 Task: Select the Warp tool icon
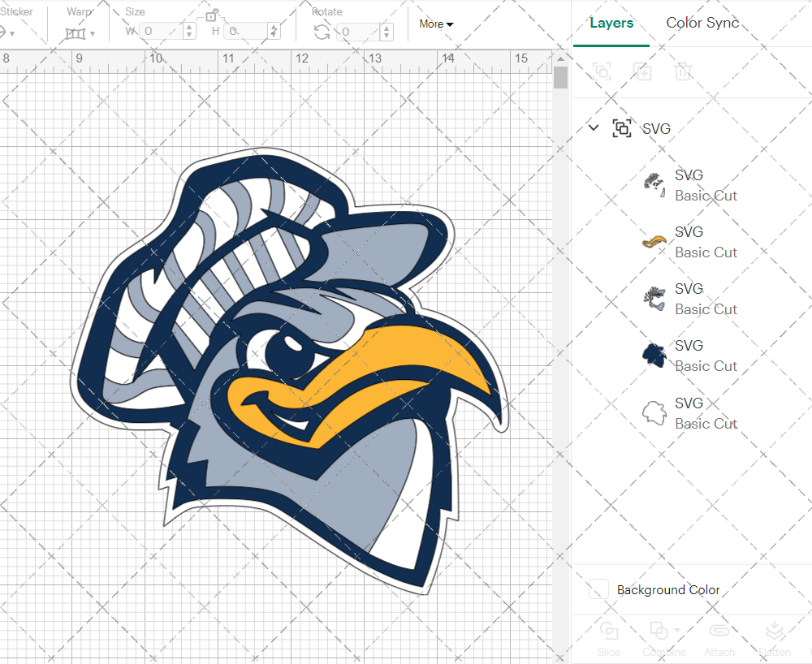(x=76, y=32)
